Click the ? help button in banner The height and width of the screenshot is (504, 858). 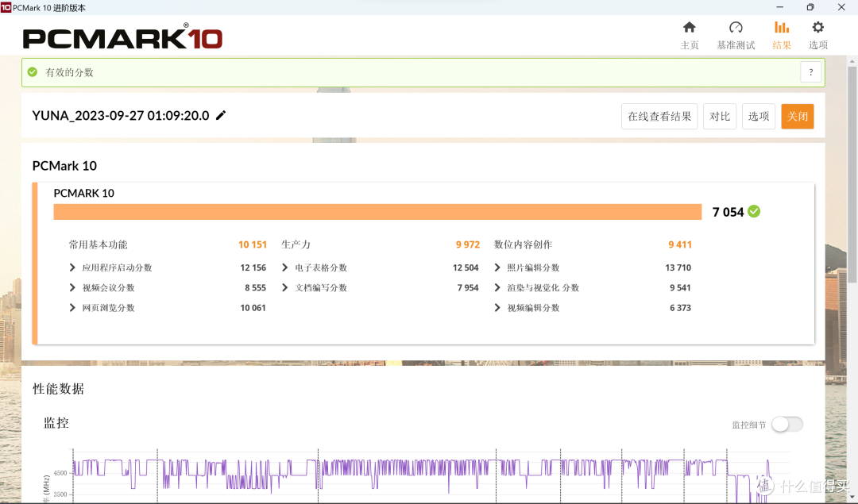(811, 72)
